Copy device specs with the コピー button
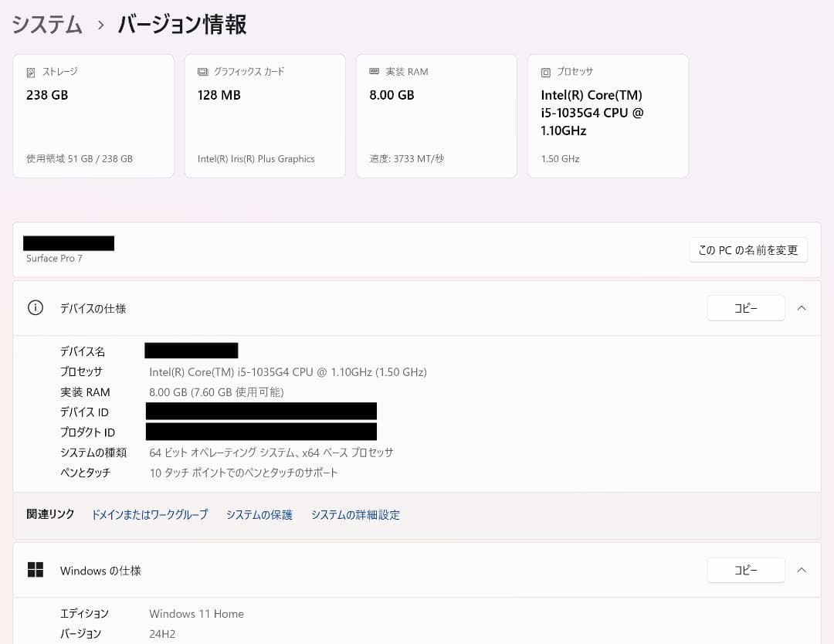Screen dimensions: 834x644 coord(745,307)
